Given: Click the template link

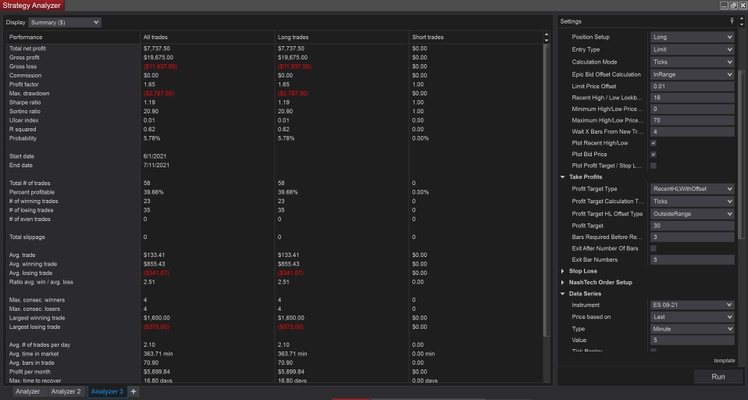Looking at the screenshot, I should coord(724,360).
